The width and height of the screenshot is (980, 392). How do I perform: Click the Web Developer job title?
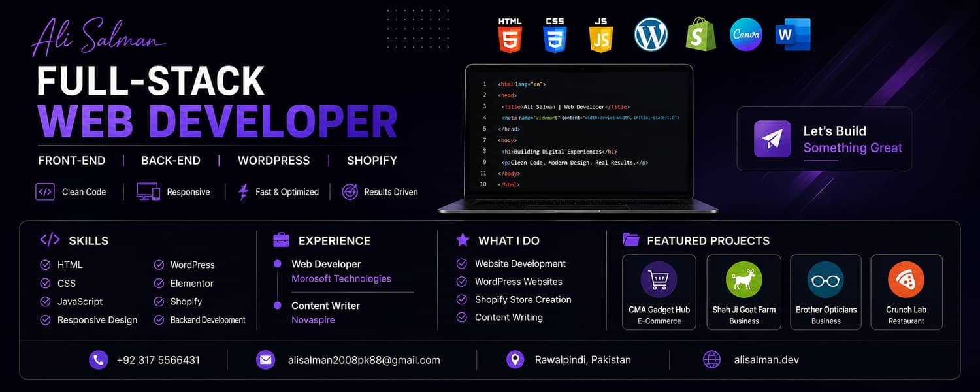[x=326, y=264]
